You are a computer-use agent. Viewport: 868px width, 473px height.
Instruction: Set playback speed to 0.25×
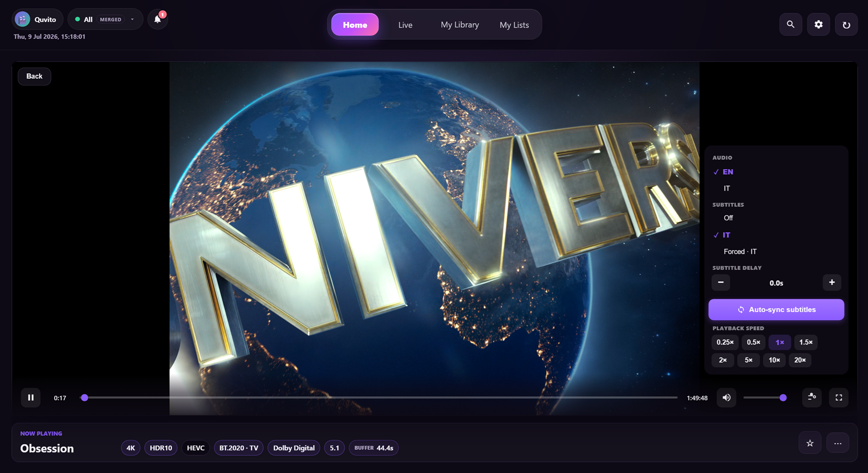click(x=725, y=342)
